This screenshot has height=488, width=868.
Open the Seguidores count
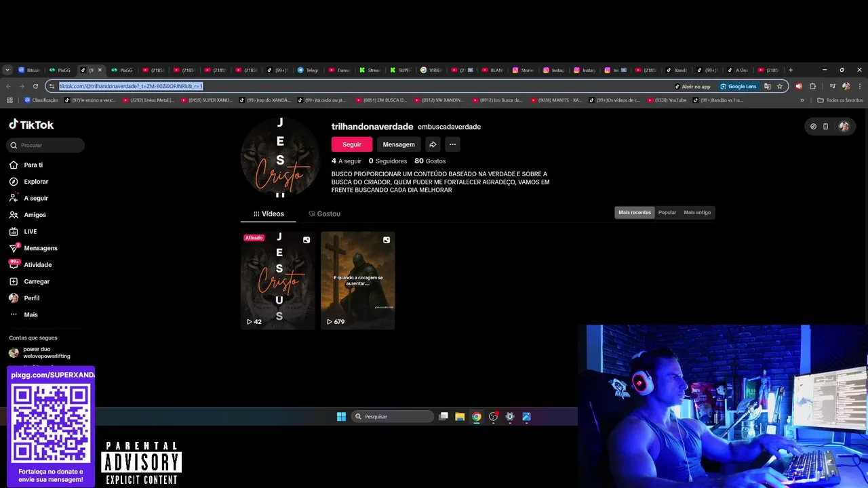click(x=388, y=161)
